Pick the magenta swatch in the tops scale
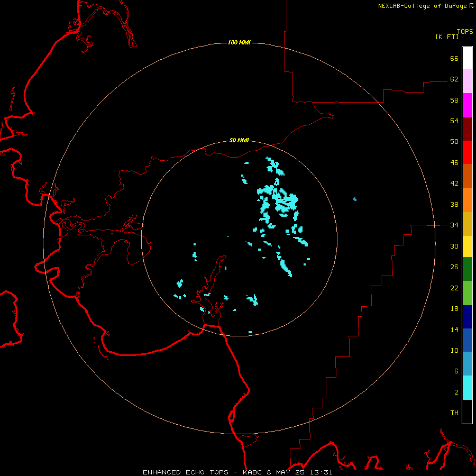This screenshot has width=476, height=476. click(x=467, y=105)
